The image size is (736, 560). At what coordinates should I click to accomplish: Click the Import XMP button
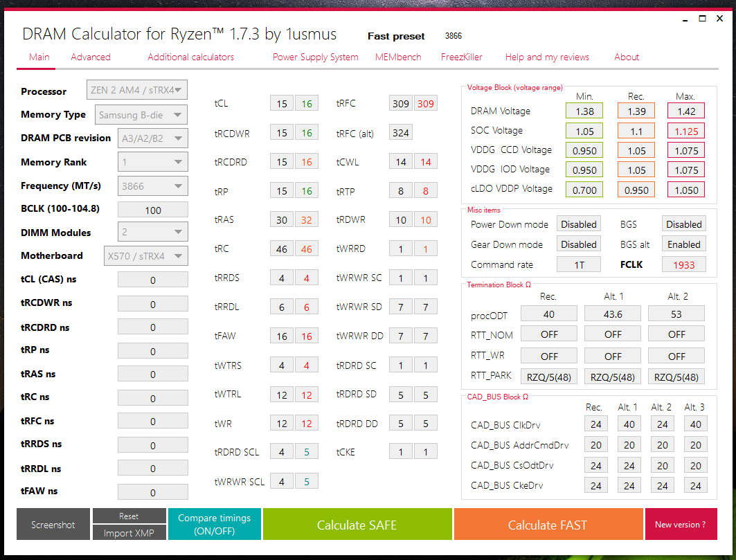tap(129, 533)
